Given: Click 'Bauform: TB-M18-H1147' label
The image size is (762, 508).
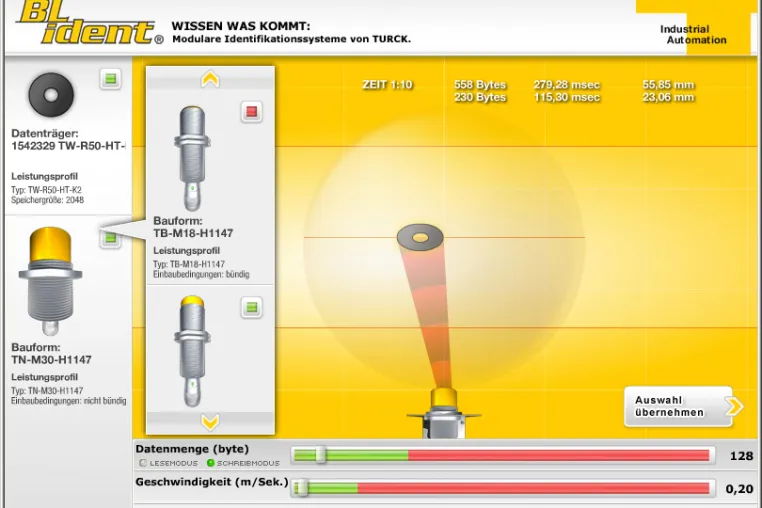Looking at the screenshot, I should click(193, 227).
